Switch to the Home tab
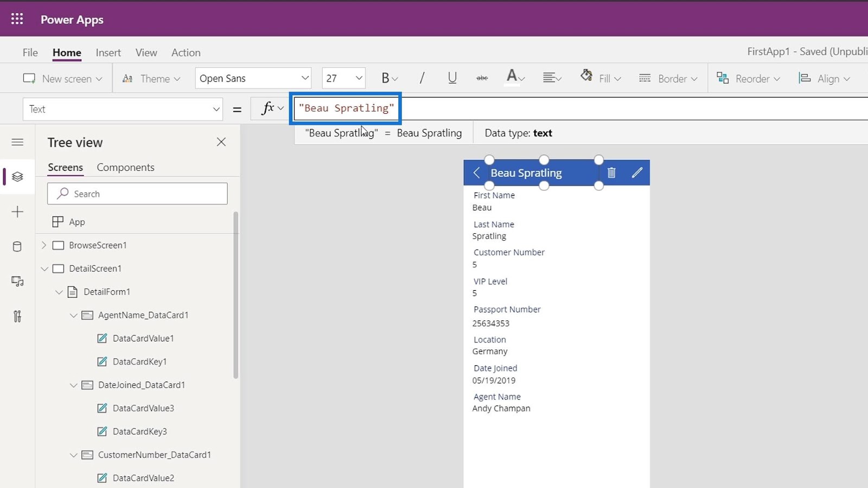This screenshot has height=488, width=868. 67,53
